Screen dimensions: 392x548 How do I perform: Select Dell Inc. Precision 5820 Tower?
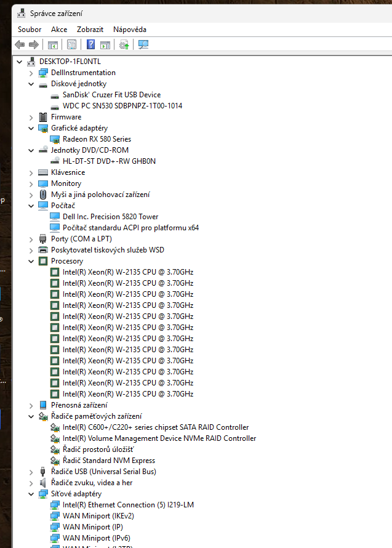pos(110,217)
